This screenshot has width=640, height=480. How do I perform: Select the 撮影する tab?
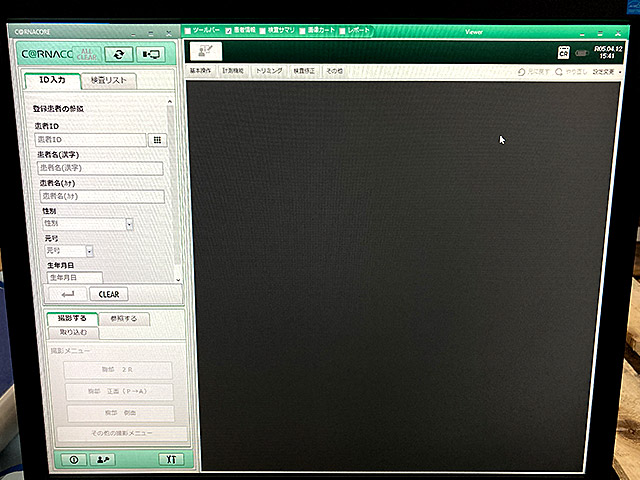72,318
